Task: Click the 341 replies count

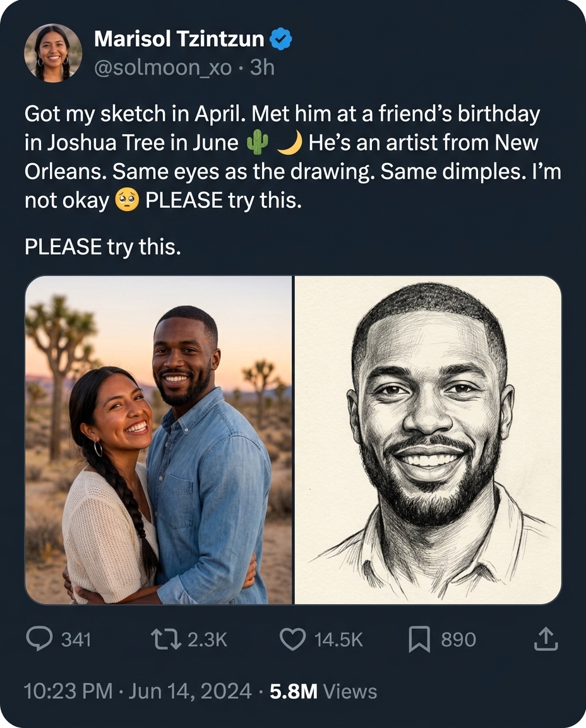Action: (76, 640)
